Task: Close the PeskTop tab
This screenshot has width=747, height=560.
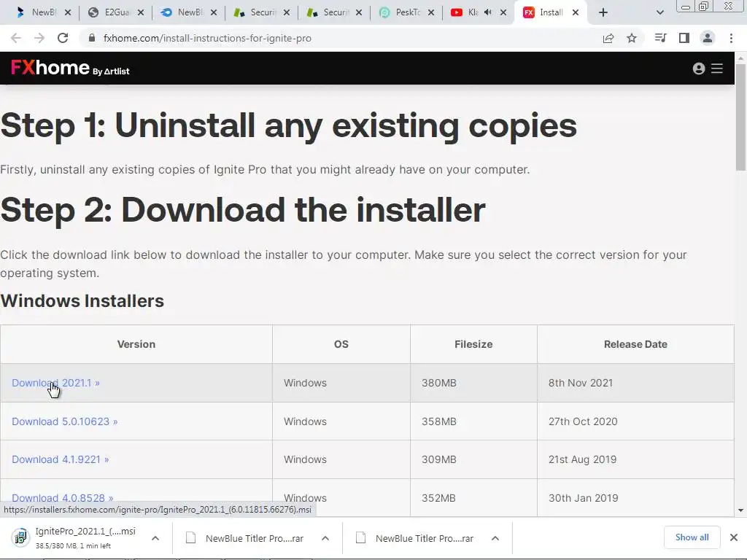Action: [431, 13]
